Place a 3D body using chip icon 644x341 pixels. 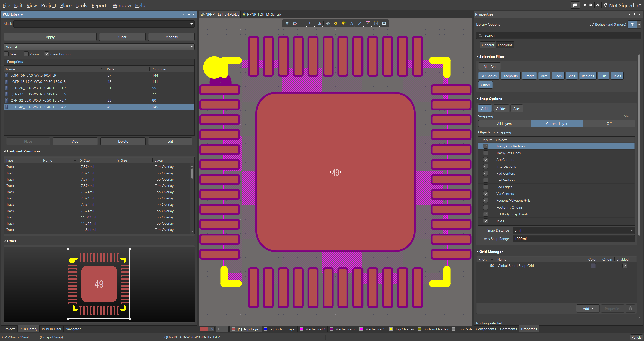click(328, 23)
